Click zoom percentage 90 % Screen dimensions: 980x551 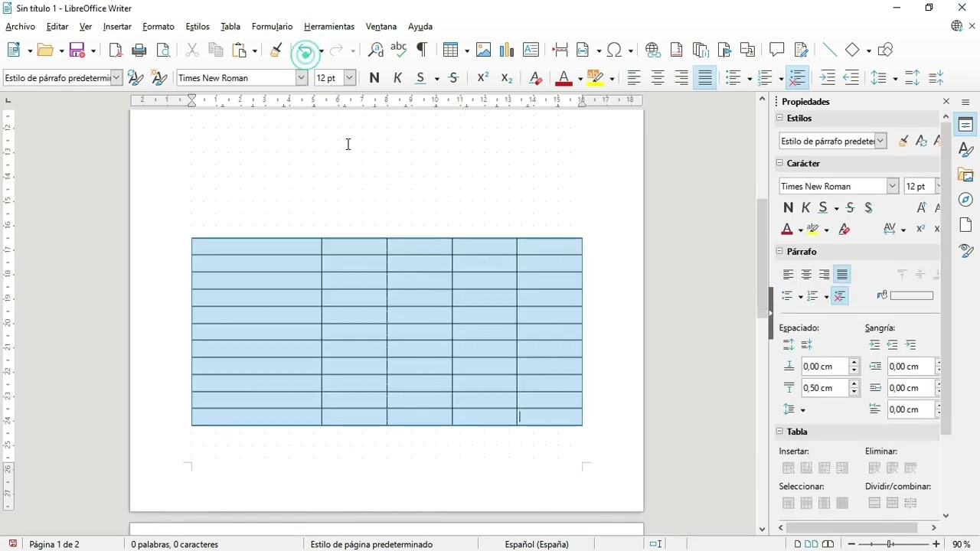point(962,544)
